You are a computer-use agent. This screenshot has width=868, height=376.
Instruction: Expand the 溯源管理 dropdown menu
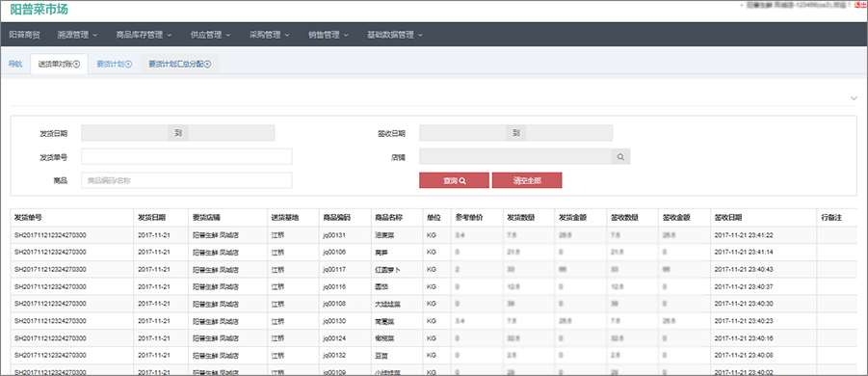(x=77, y=35)
